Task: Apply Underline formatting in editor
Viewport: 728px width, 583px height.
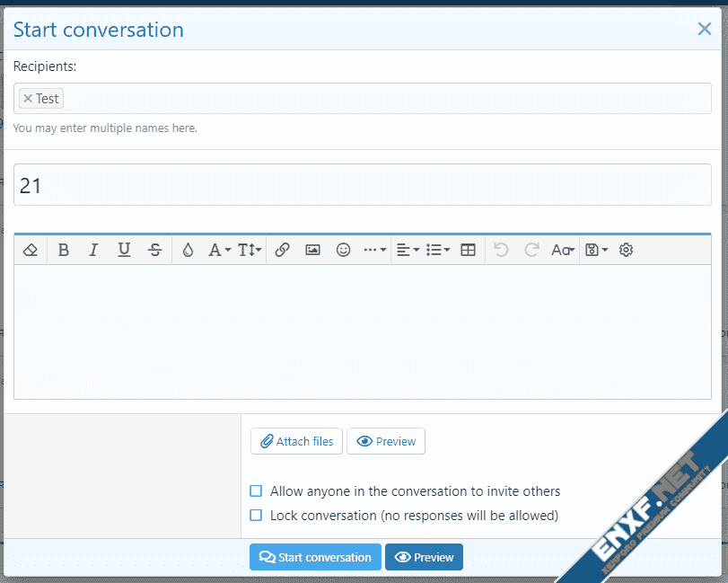Action: click(x=124, y=251)
